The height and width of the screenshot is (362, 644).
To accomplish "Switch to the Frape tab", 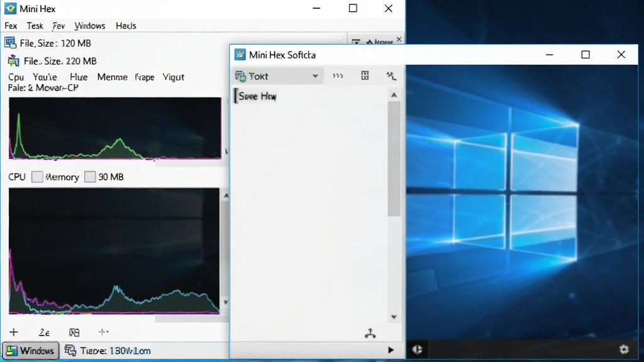I will [145, 77].
